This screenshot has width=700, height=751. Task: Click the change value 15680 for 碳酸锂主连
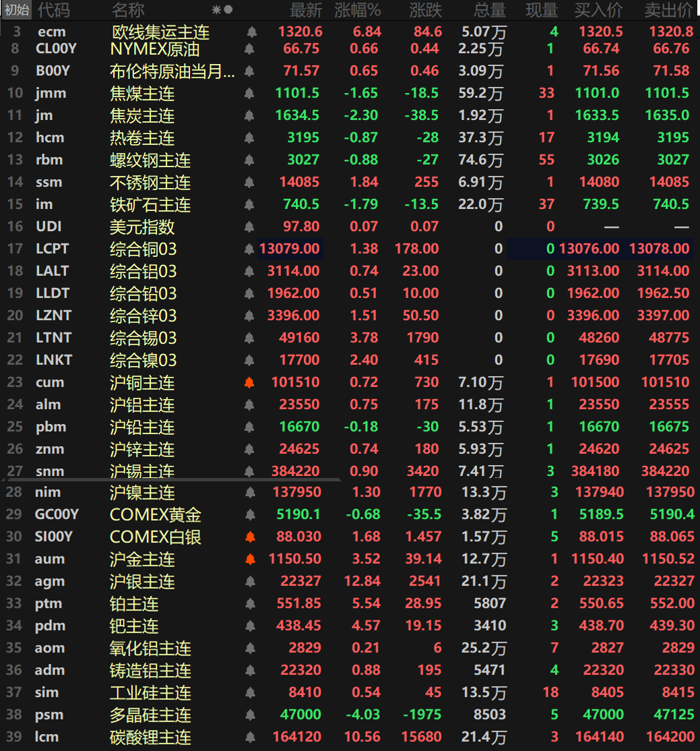tap(421, 737)
